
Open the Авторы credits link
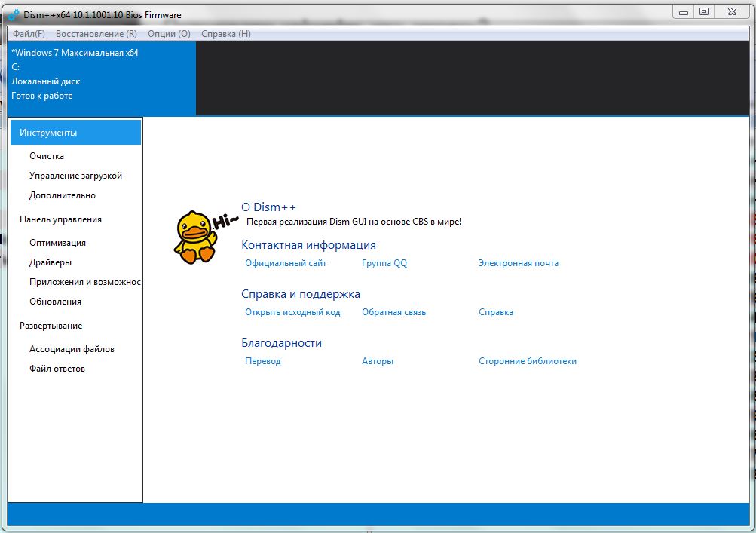tap(378, 361)
